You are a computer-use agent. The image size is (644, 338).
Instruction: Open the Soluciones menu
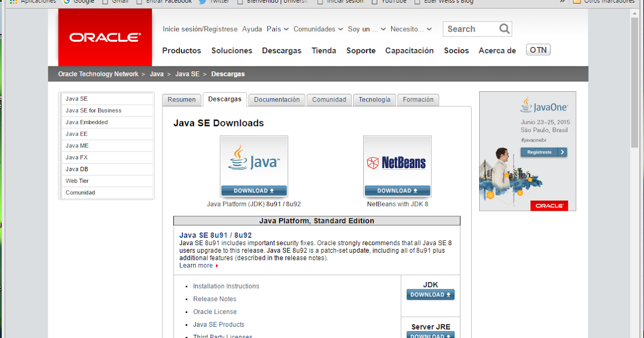(232, 50)
